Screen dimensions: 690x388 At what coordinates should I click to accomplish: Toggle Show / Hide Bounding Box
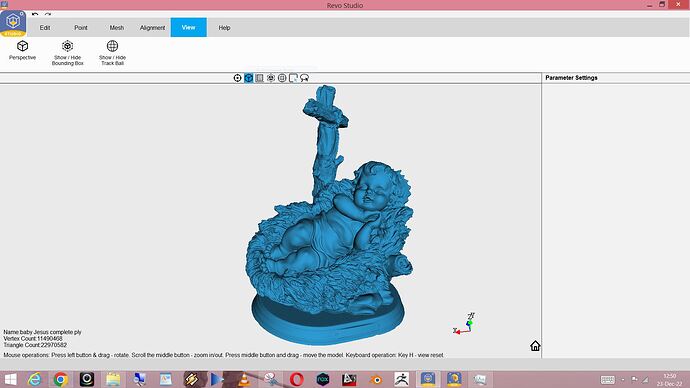point(67,53)
